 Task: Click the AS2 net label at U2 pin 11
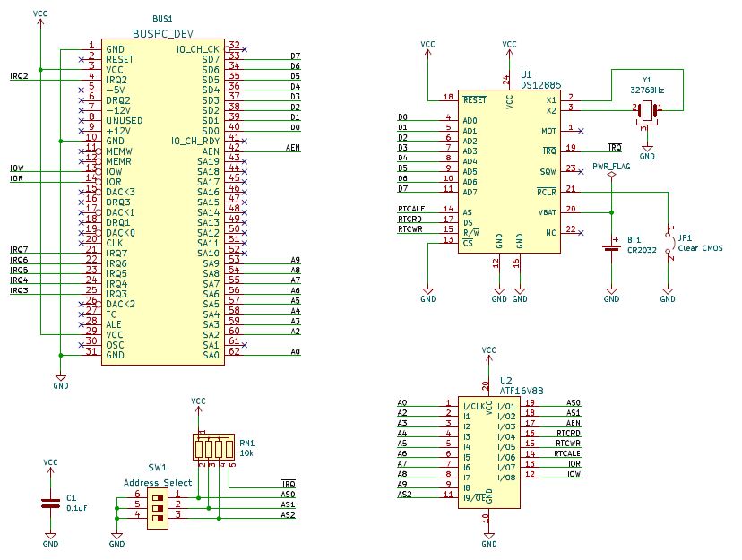click(x=404, y=495)
